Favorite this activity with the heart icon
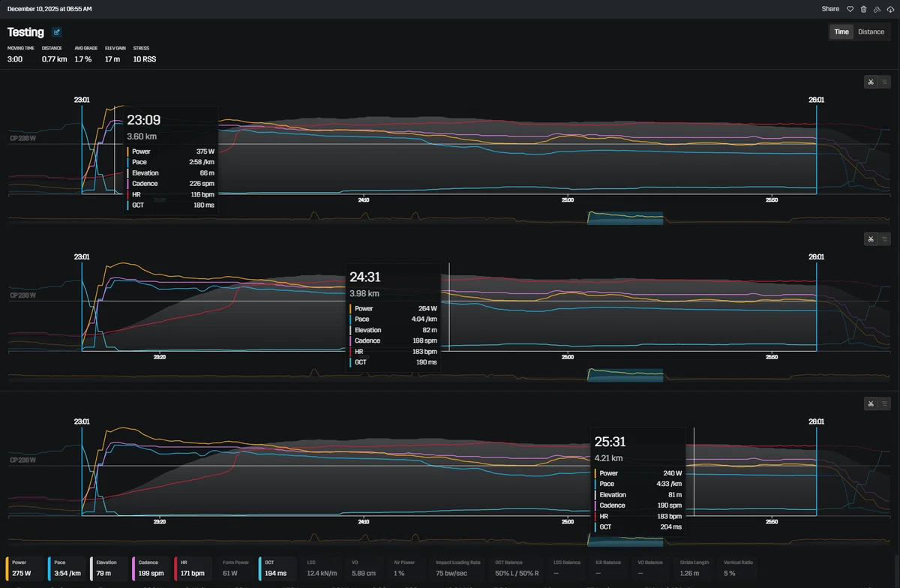Screen dimensions: 900x588 click(850, 9)
